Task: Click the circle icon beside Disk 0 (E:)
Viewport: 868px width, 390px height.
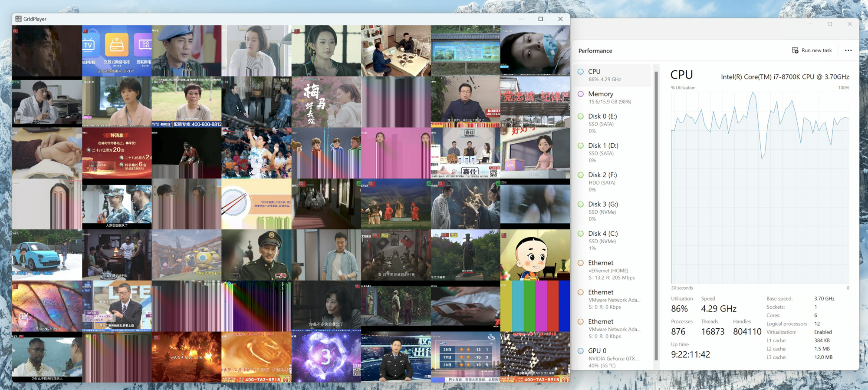Action: 581,116
